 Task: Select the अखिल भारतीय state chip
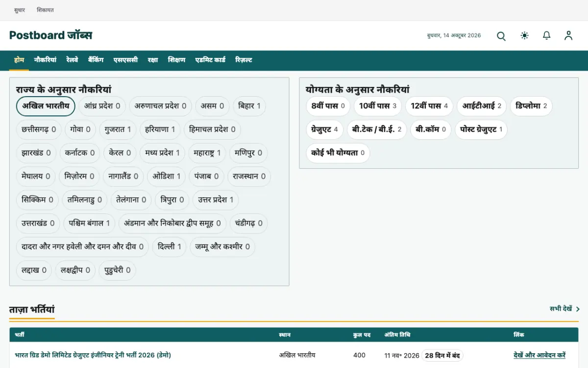coord(46,106)
